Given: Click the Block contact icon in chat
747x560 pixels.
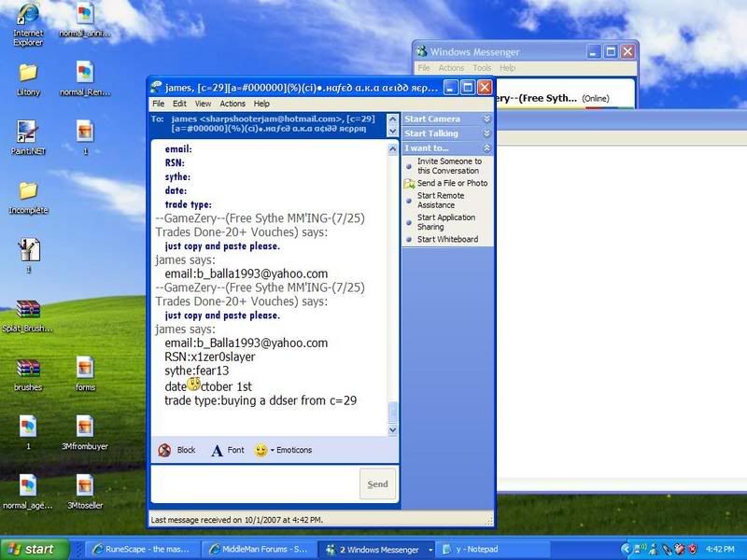Looking at the screenshot, I should click(164, 450).
